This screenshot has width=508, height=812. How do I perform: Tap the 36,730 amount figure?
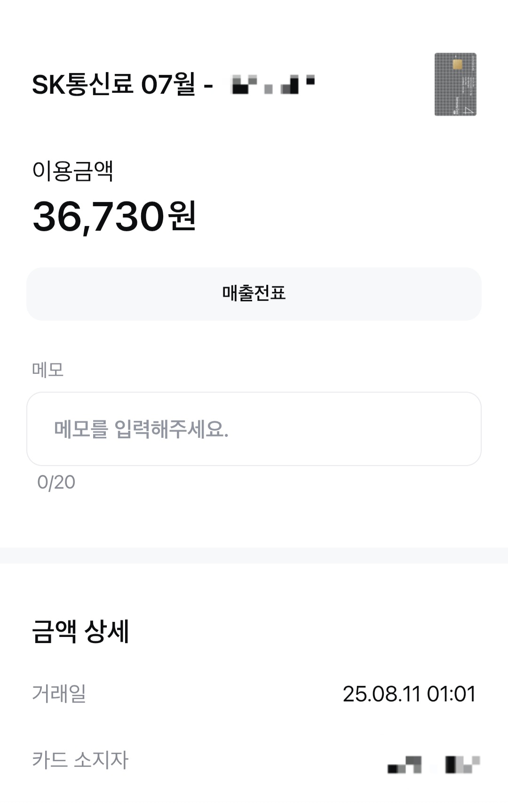(x=98, y=217)
